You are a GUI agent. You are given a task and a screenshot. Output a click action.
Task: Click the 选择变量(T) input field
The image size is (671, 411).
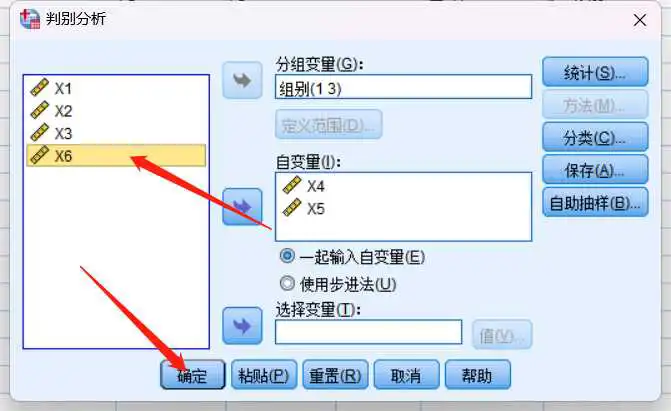click(368, 332)
